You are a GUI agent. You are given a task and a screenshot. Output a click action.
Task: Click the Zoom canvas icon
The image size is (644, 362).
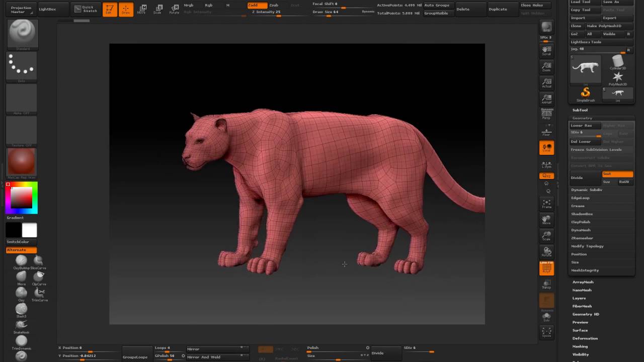tap(546, 67)
